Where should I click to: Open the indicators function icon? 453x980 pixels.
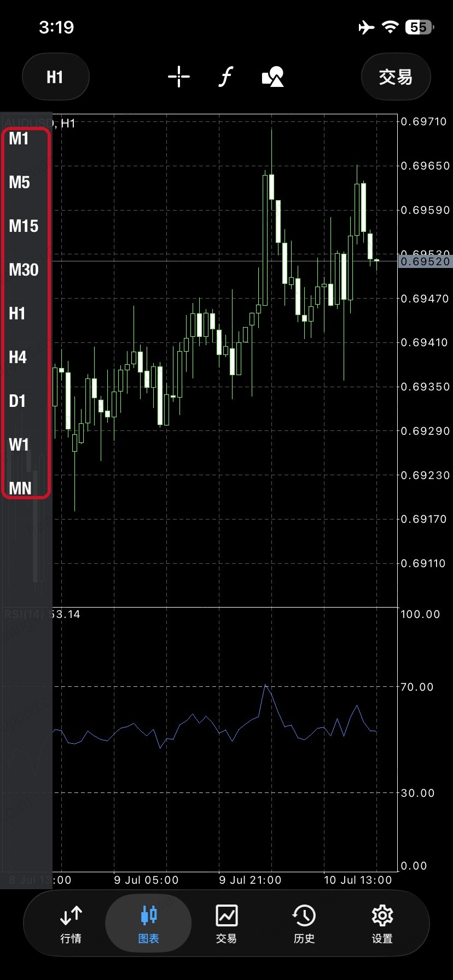pyautogui.click(x=226, y=77)
